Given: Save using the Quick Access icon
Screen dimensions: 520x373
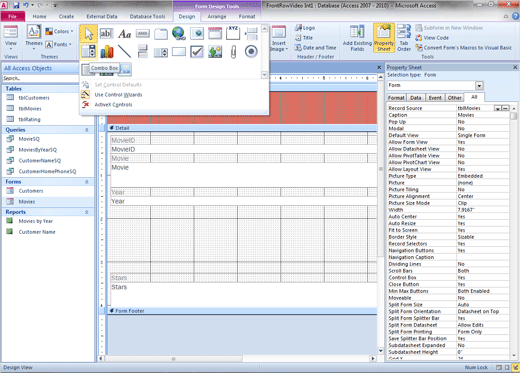Looking at the screenshot, I should coord(16,5).
